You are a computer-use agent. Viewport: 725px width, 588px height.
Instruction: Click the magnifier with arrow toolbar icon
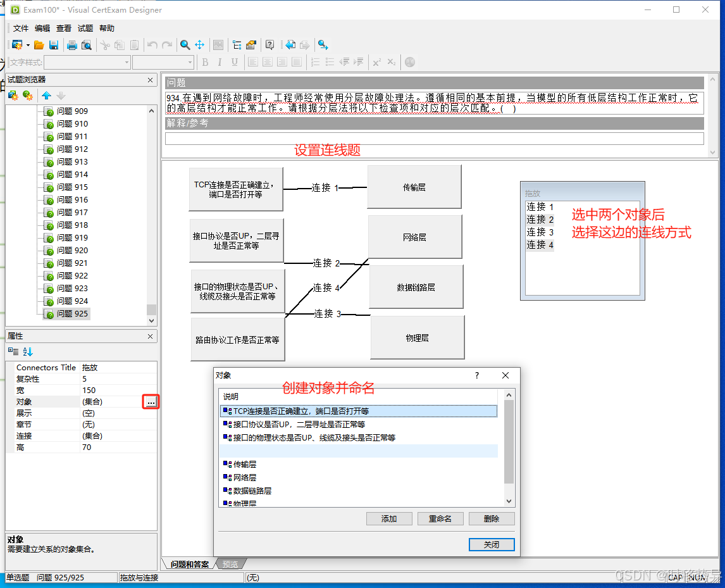(323, 45)
